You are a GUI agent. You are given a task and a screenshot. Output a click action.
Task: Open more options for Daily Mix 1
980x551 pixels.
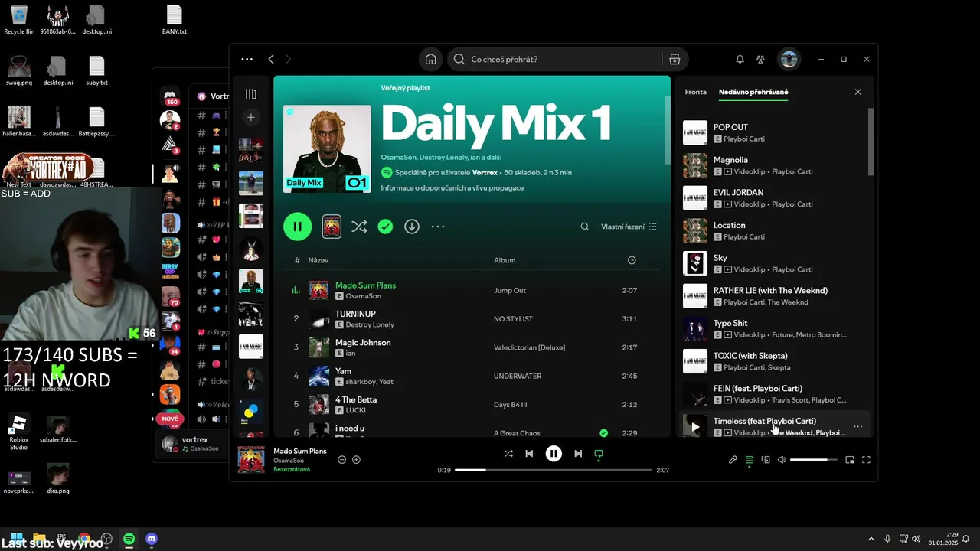[438, 227]
